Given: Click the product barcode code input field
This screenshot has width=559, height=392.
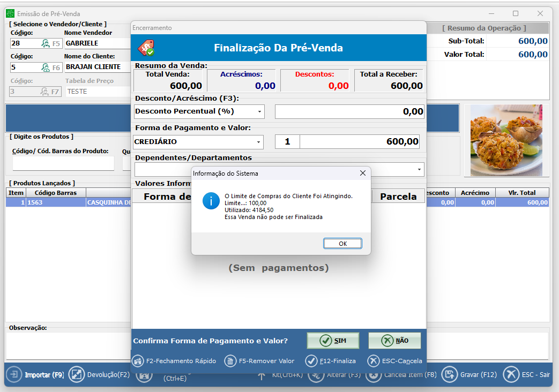Looking at the screenshot, I should tap(63, 163).
